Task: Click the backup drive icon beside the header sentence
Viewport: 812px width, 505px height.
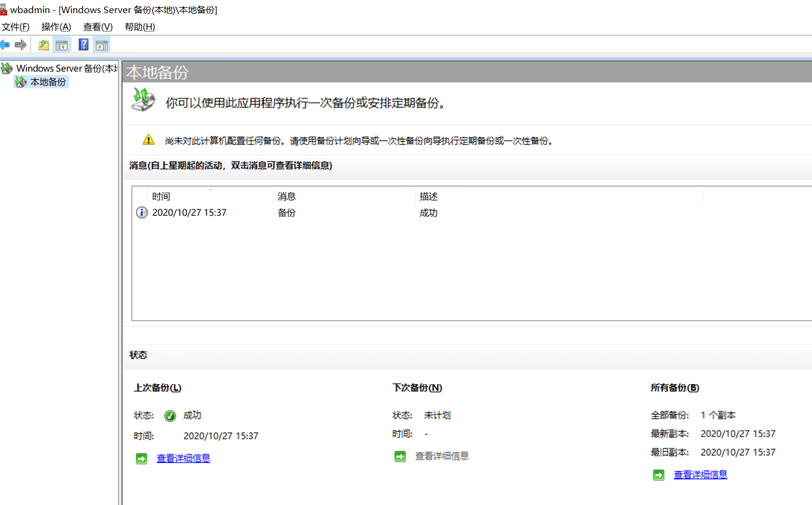Action: [143, 99]
